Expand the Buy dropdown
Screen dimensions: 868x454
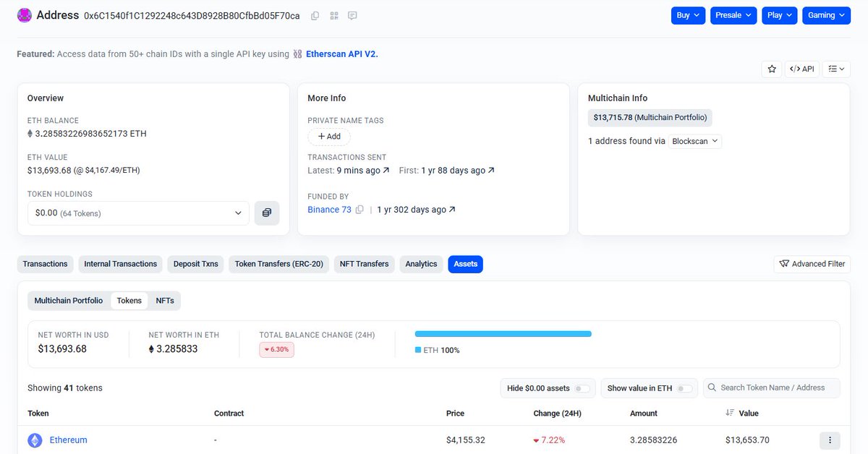pyautogui.click(x=689, y=15)
